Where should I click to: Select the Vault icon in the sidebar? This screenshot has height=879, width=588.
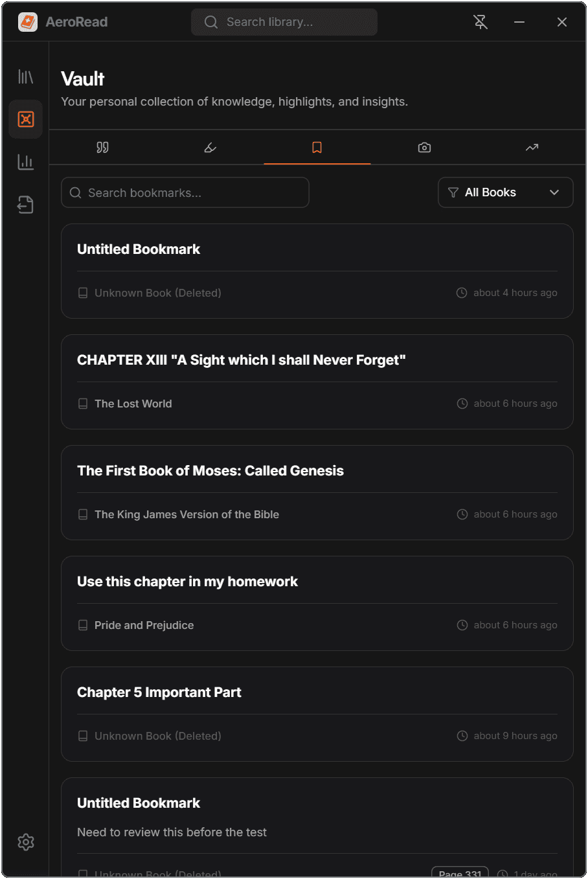point(25,119)
